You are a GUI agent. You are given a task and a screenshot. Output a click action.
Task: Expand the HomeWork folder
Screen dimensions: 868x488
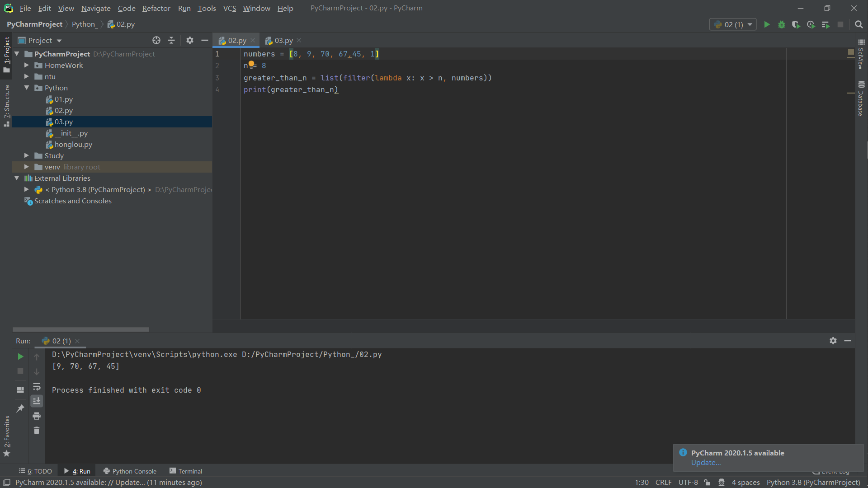(27, 66)
